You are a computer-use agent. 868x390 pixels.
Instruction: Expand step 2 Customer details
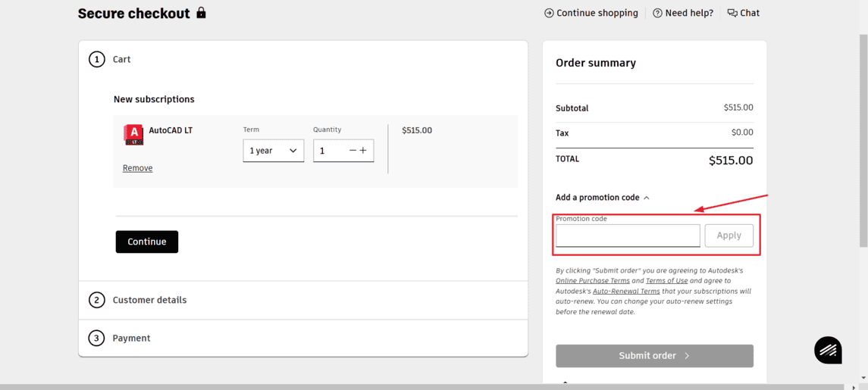pyautogui.click(x=303, y=300)
